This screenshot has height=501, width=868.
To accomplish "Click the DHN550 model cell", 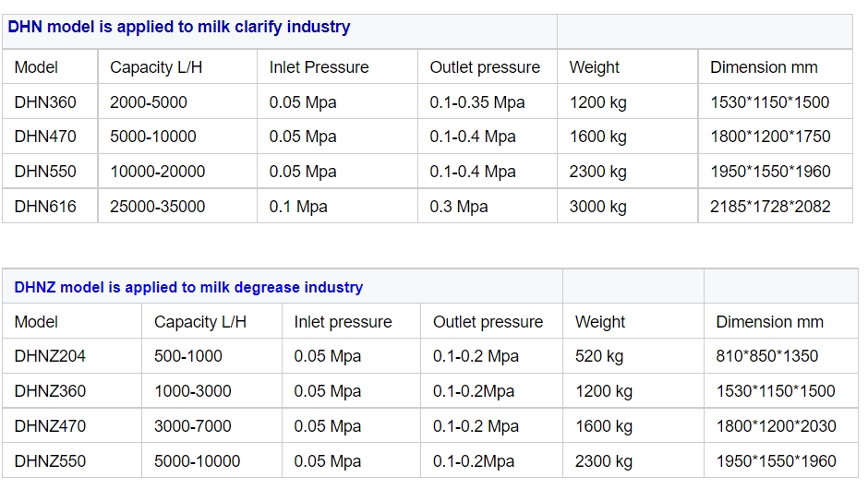I will (x=45, y=172).
